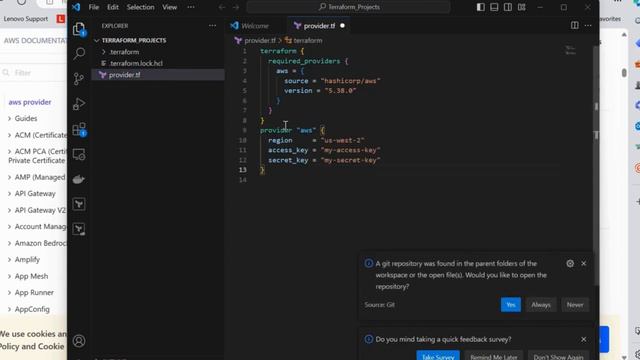The width and height of the screenshot is (640, 360).
Task: Open the Terraform Cloud view icon
Action: pos(79,229)
